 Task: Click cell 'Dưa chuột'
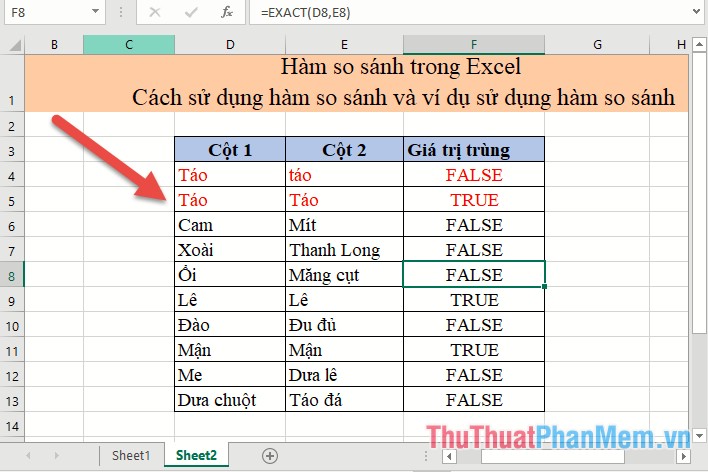point(230,400)
